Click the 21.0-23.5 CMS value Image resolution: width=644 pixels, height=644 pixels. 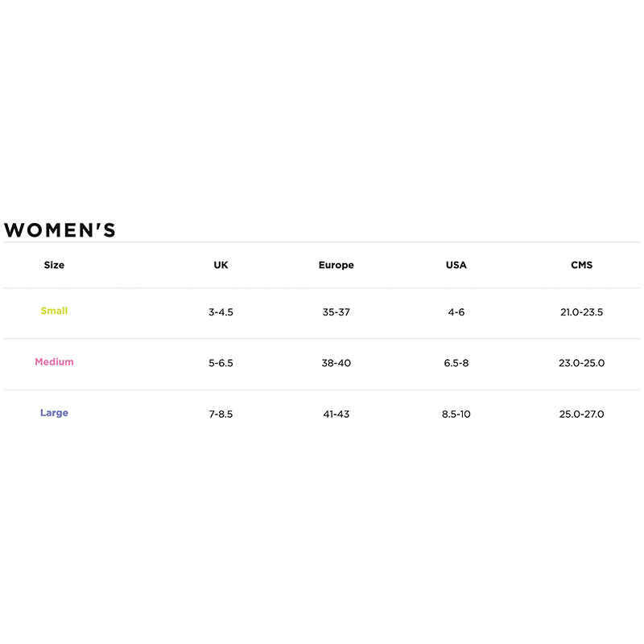coord(581,312)
